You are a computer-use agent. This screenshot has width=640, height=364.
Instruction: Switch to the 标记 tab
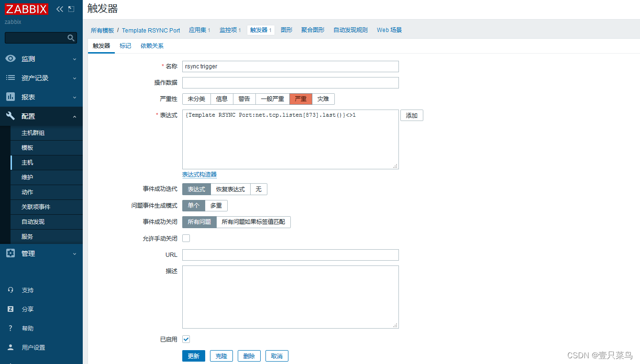coord(125,46)
